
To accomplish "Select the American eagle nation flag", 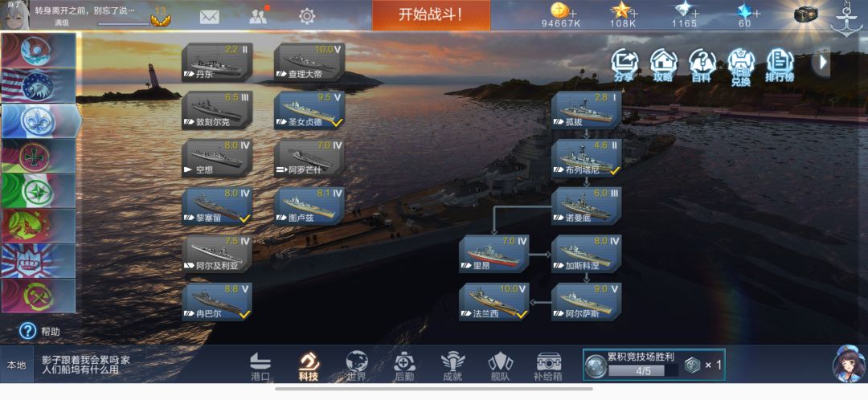I will click(x=39, y=86).
